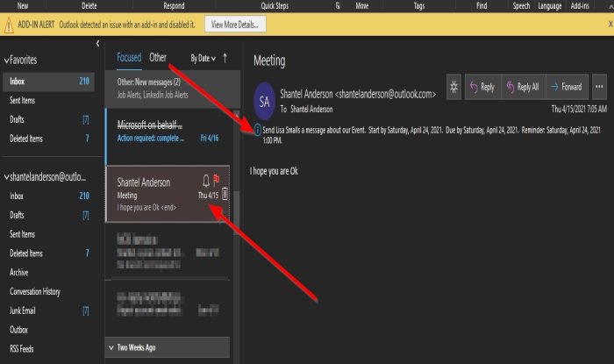This screenshot has height=364, width=614.
Task: Collapse the Two Weeks Ago group
Action: 111,347
